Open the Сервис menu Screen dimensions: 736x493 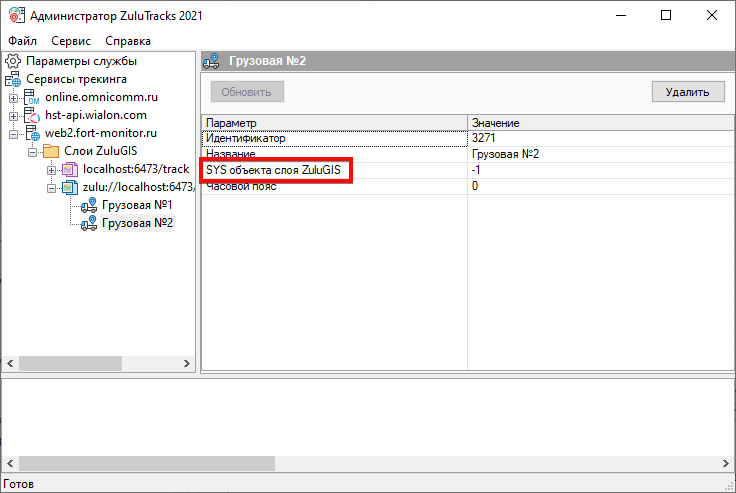pyautogui.click(x=70, y=41)
